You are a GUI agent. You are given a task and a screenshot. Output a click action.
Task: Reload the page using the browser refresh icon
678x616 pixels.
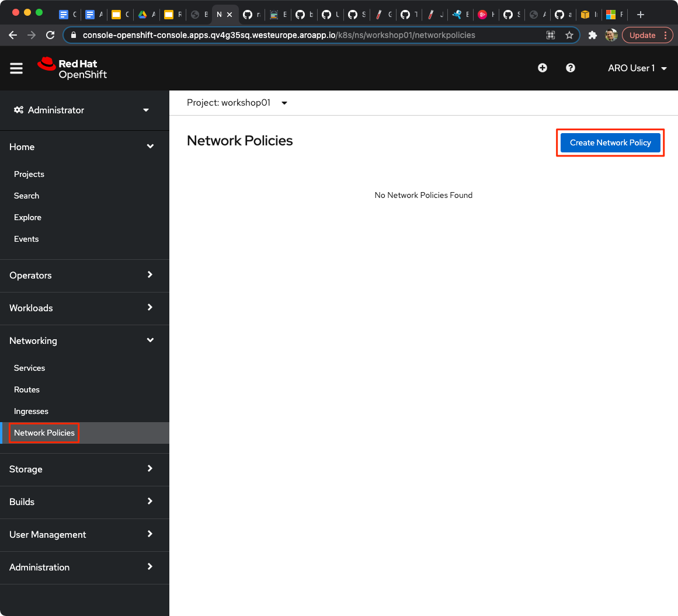(x=50, y=35)
